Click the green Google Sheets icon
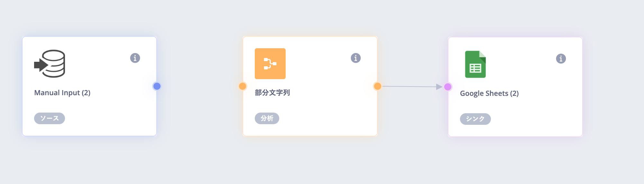The height and width of the screenshot is (184, 644). click(x=475, y=64)
